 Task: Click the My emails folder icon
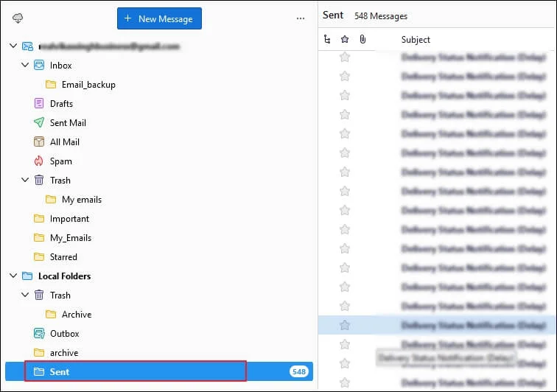click(51, 200)
